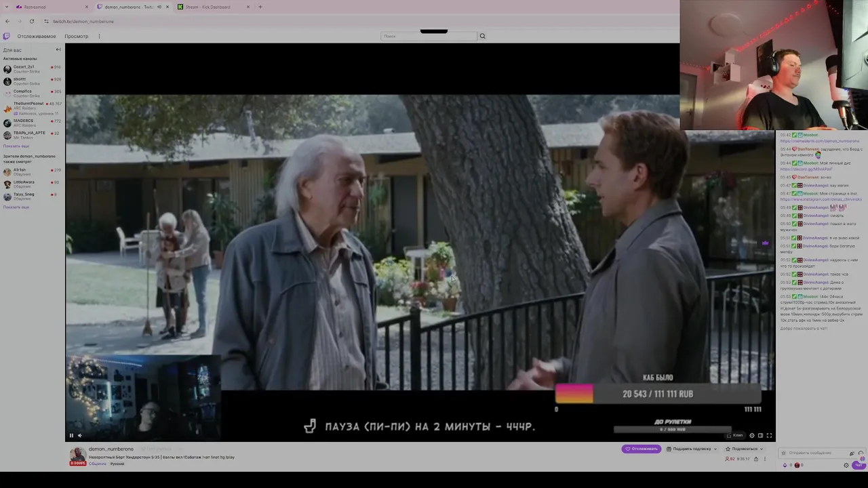Go back in the browser
Viewport: 868px width, 488px height.
(x=7, y=21)
